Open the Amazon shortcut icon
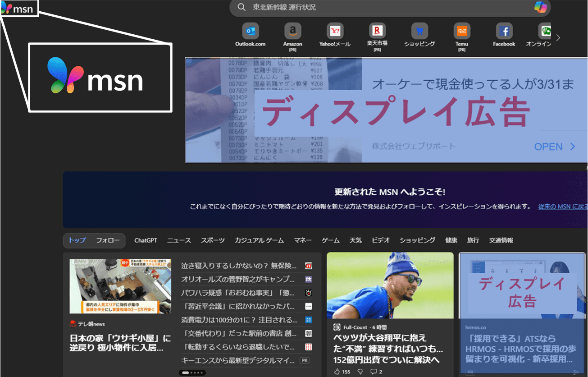Image resolution: width=588 pixels, height=377 pixels. (x=293, y=31)
